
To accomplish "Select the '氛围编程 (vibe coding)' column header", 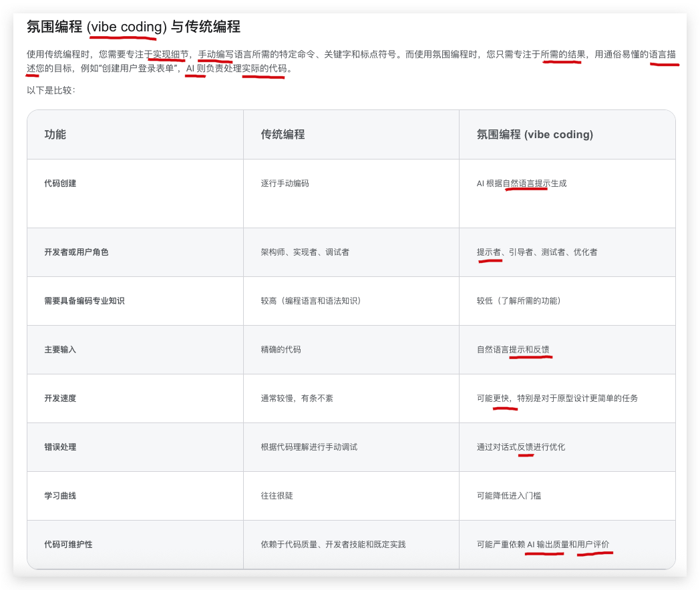I will point(535,134).
